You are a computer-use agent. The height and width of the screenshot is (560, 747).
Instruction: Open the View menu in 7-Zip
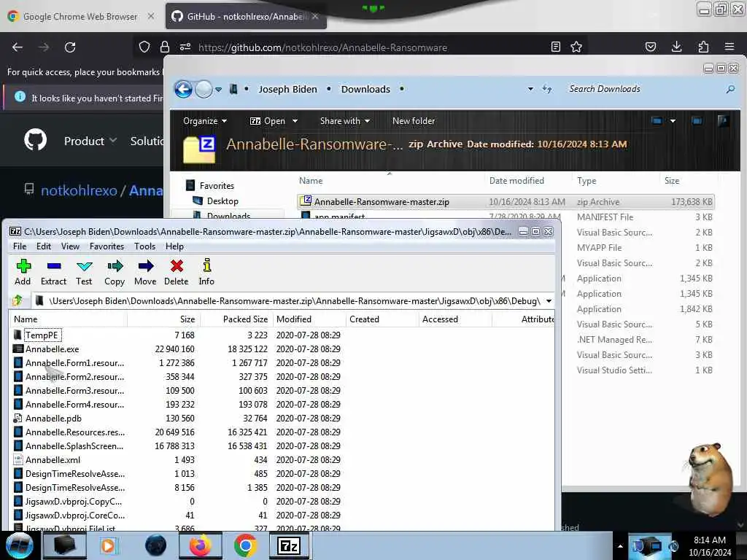coord(70,246)
